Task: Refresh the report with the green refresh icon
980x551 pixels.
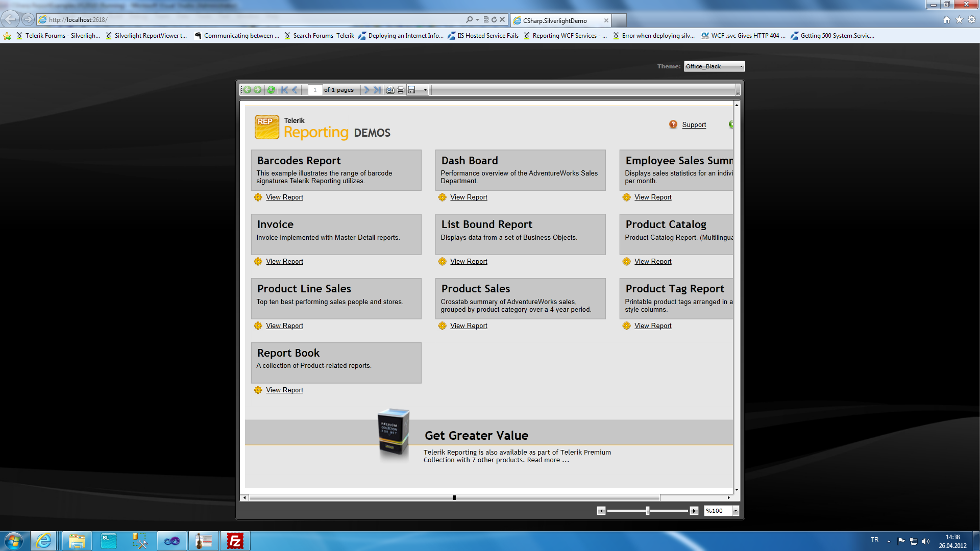Action: [x=271, y=90]
